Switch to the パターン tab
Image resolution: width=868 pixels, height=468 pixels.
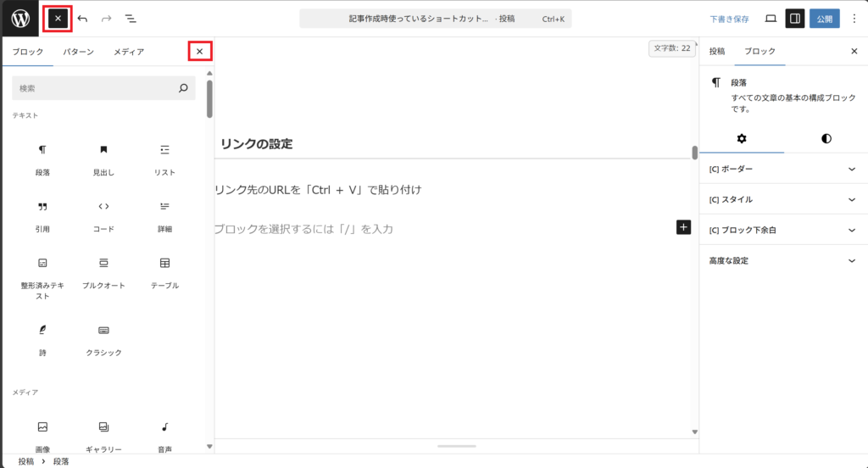click(78, 52)
